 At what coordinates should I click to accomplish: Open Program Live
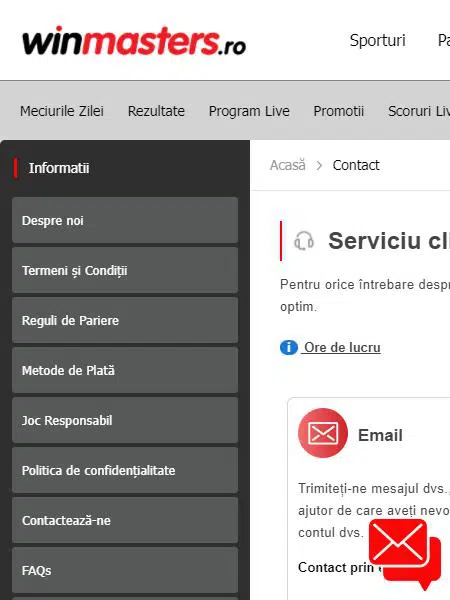point(249,111)
